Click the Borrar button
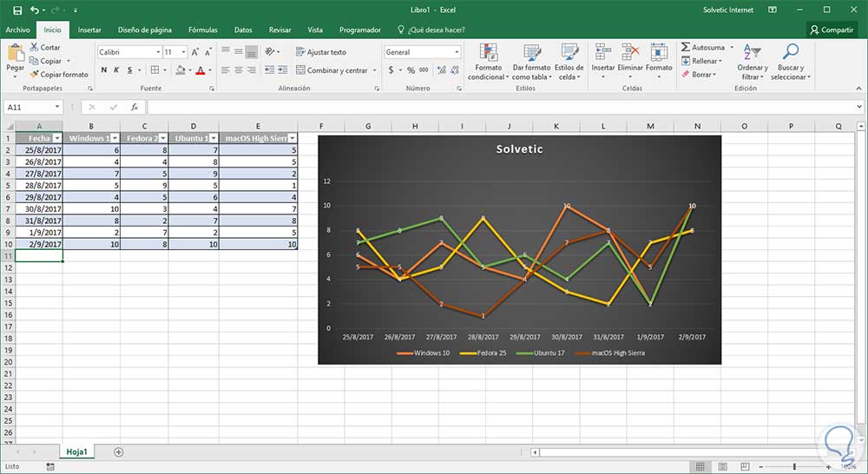Image resolution: width=868 pixels, height=474 pixels. pyautogui.click(x=699, y=74)
